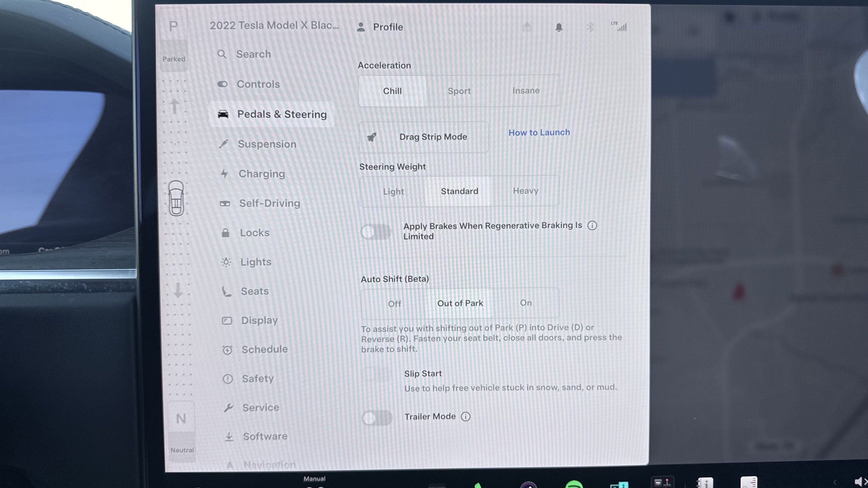Select Heavy steering weight
This screenshot has height=488, width=868.
coord(525,191)
